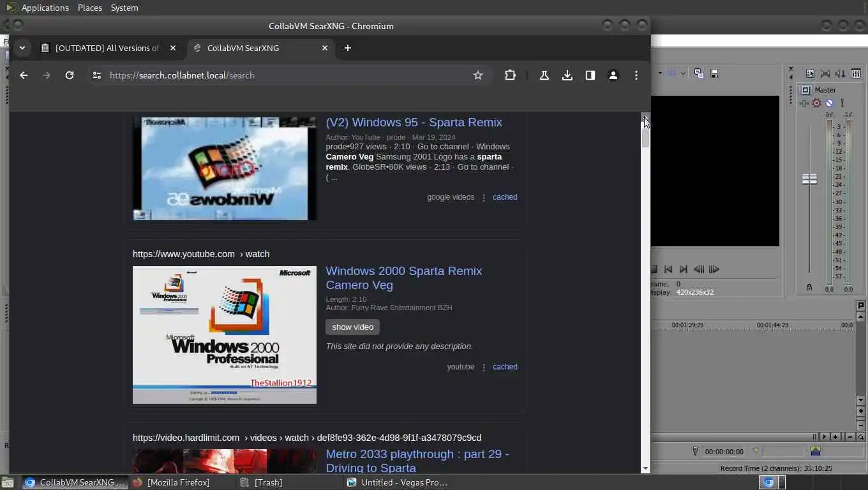Screen dimensions: 868x490
Task: Focus the search.collabnet.local address bar
Action: coord(287,75)
